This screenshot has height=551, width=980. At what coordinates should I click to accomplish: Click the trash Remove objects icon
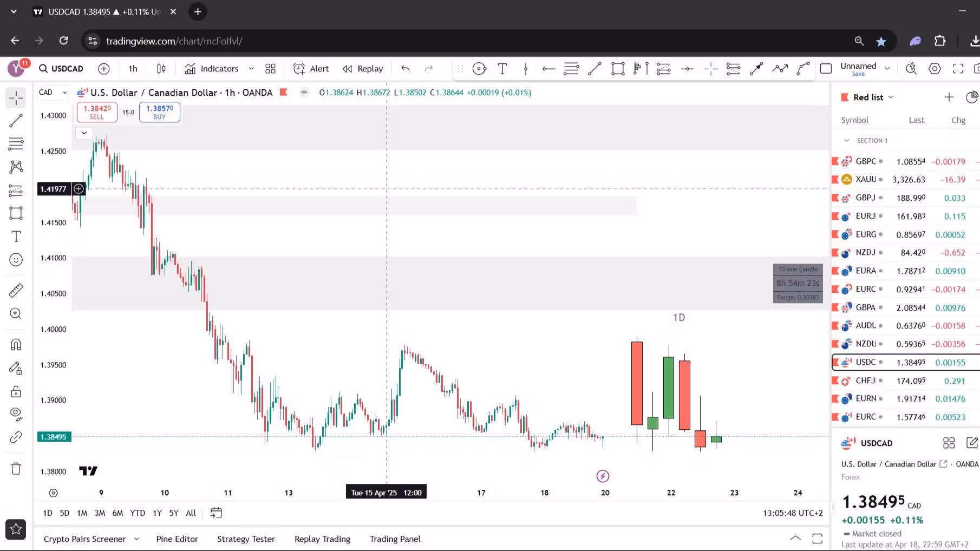(x=16, y=469)
